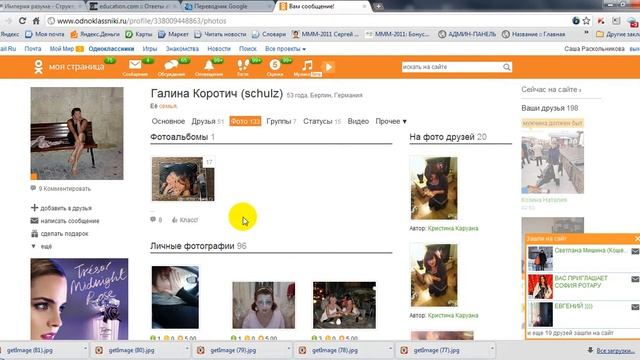Select the Фото profile tab
640x360 pixels.
[245, 121]
